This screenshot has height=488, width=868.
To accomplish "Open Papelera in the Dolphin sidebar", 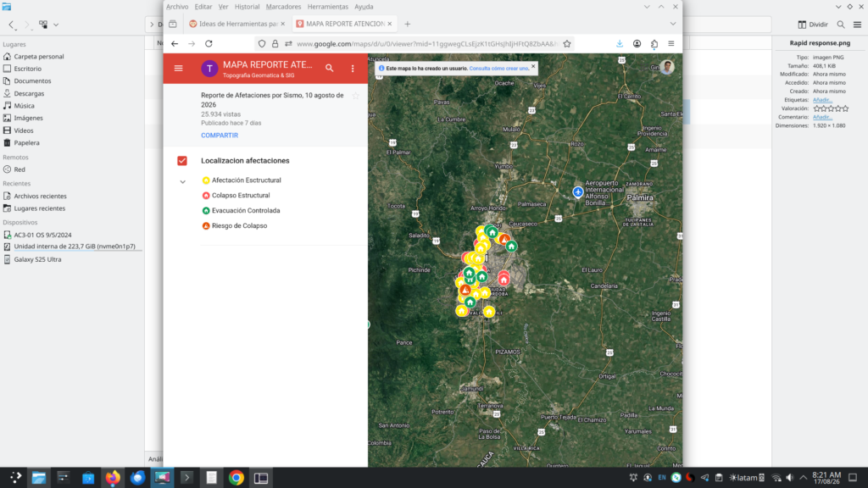I will (x=26, y=142).
